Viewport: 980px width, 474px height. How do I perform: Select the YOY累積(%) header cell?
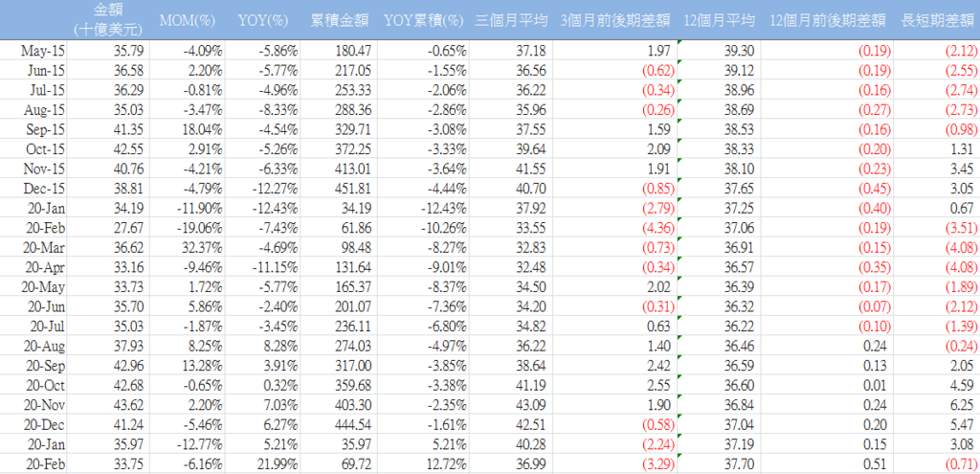424,20
